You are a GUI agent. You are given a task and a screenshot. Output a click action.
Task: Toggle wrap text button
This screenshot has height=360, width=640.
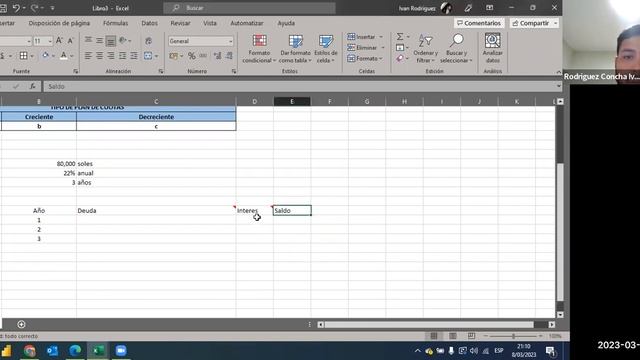[x=149, y=40]
